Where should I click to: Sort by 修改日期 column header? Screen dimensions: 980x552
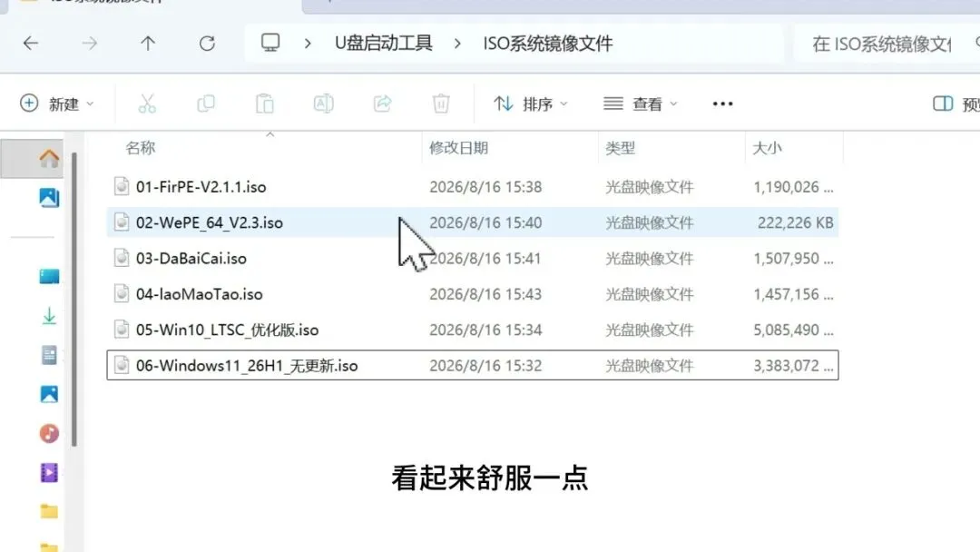click(458, 148)
